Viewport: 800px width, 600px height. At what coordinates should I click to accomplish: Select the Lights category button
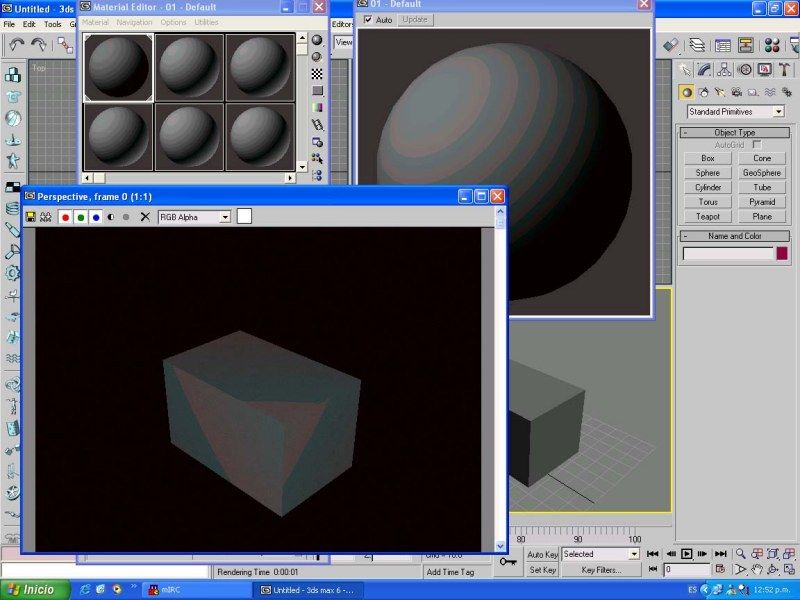pyautogui.click(x=720, y=92)
